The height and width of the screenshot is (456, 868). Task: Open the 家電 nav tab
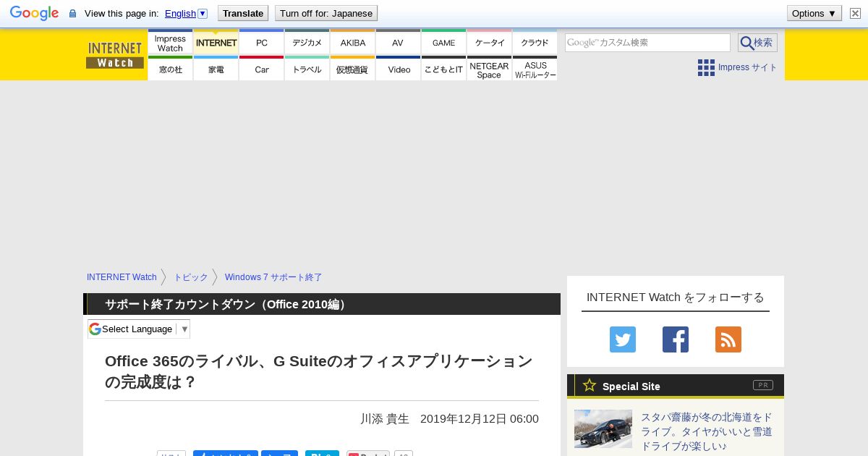coord(216,69)
